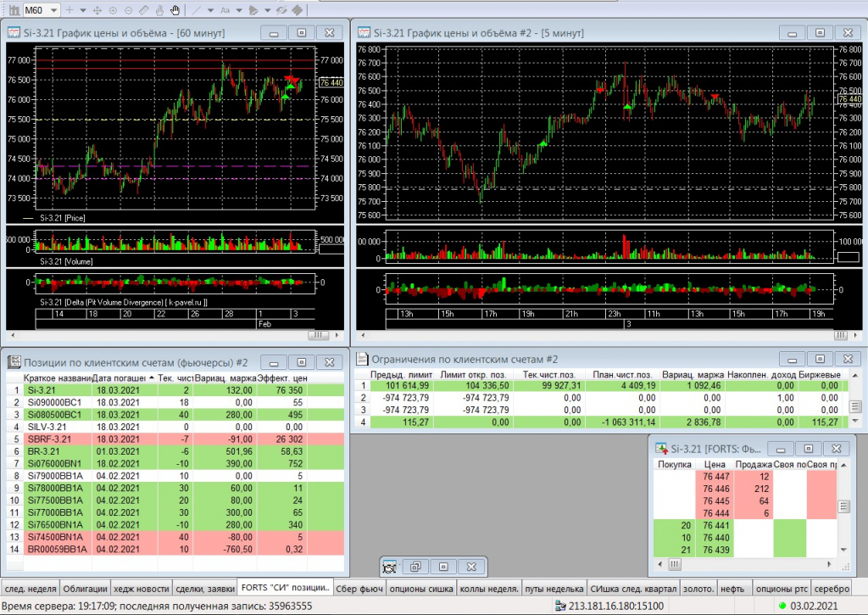Switch to 'опционы ртс' tab
This screenshot has height=615, width=868.
tap(781, 589)
